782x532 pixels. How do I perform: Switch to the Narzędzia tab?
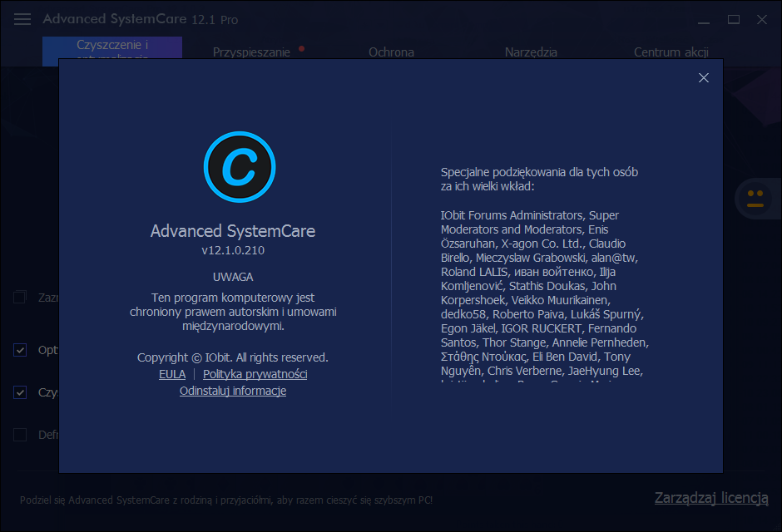[x=531, y=52]
